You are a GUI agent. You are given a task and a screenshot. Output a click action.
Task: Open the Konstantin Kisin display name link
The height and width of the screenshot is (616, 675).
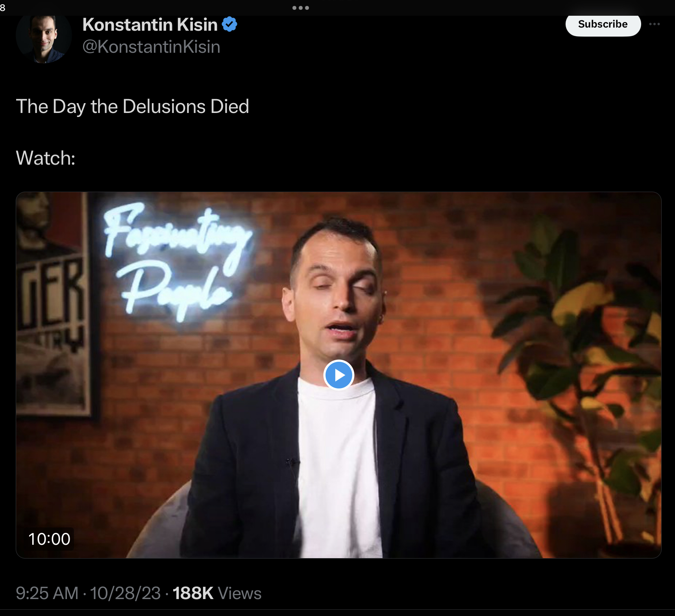150,24
